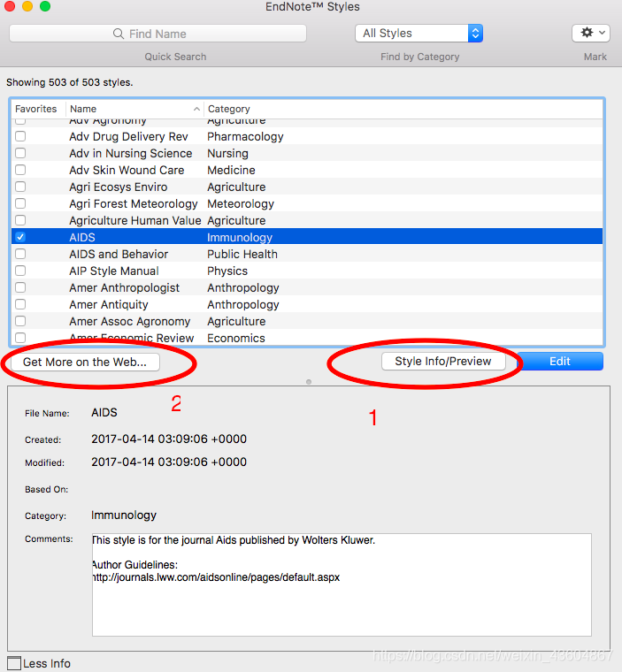Click the Immunology category value in details
The image size is (622, 672).
(x=124, y=515)
